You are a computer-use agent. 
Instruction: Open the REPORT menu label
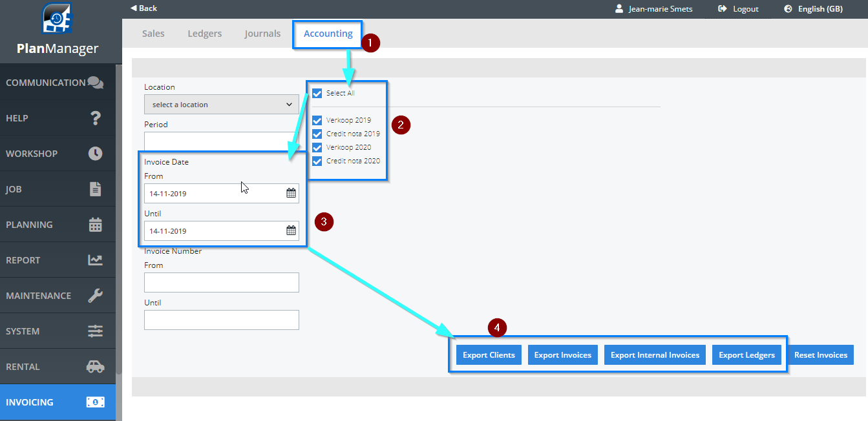[x=23, y=260]
